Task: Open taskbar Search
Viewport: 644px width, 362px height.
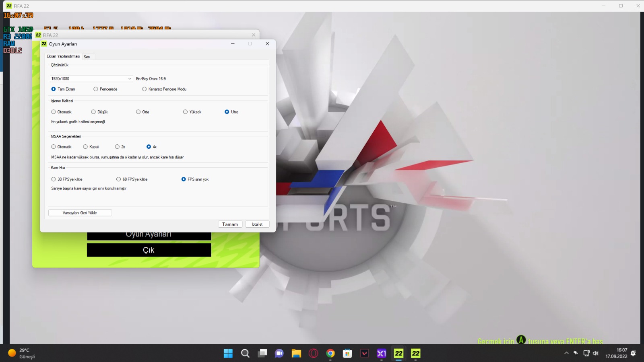Action: (x=245, y=353)
